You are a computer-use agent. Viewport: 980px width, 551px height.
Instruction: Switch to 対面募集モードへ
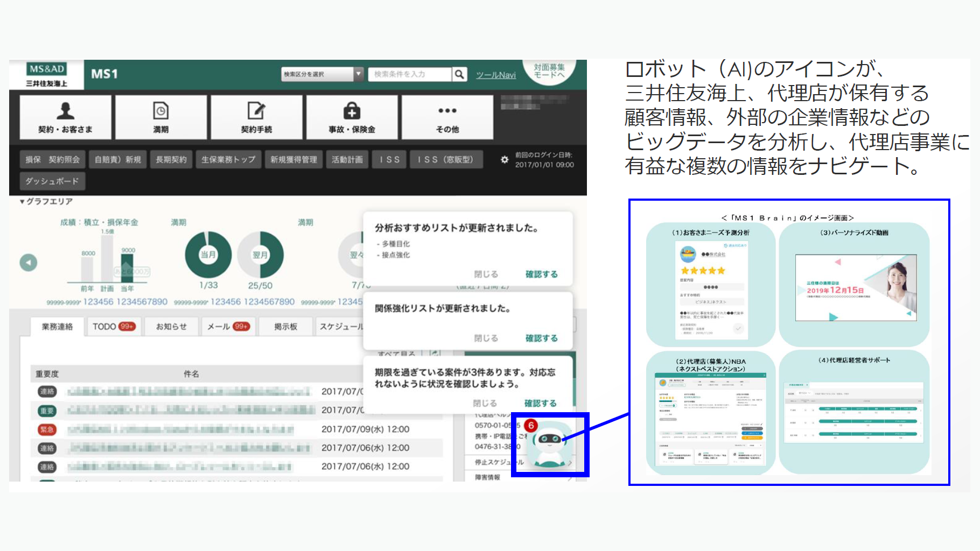click(549, 71)
